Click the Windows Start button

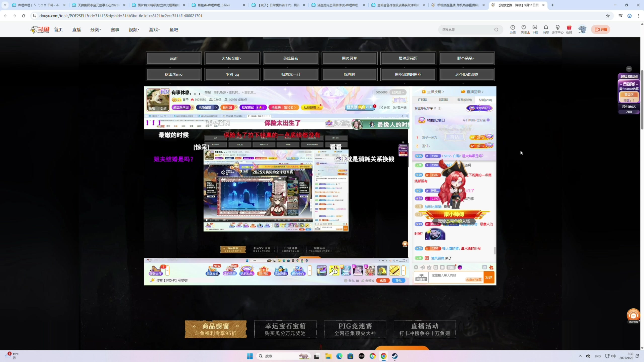(x=250, y=356)
